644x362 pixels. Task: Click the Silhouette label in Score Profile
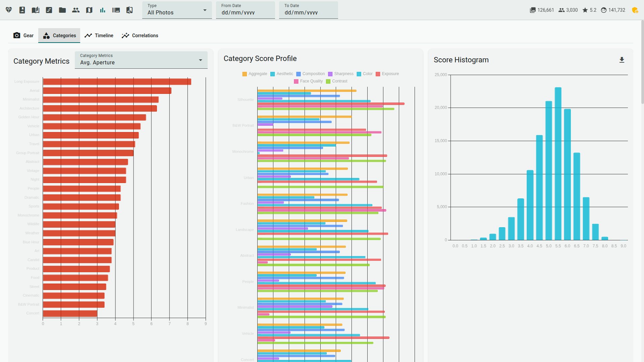(246, 100)
